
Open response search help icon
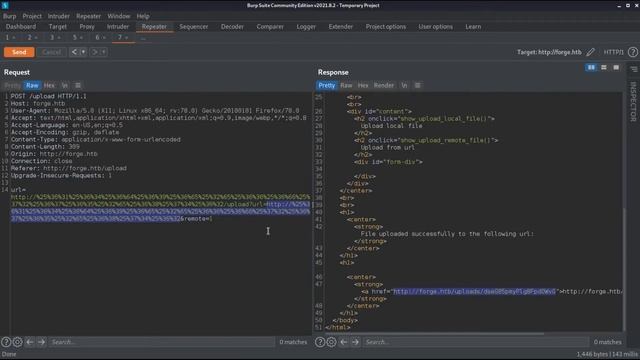pos(320,342)
